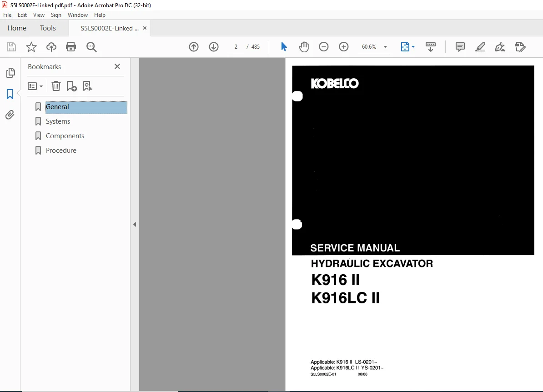Print the document
The image size is (543, 392).
pos(71,47)
